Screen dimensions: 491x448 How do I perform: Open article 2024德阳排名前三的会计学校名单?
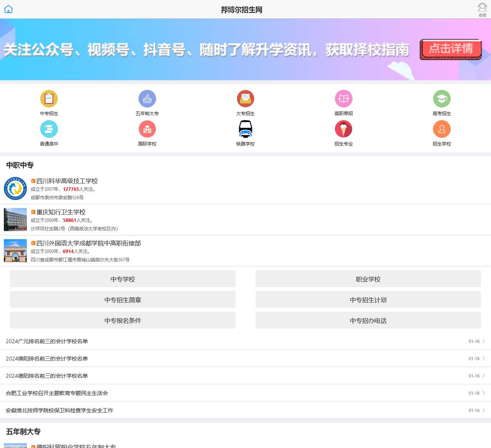click(x=47, y=376)
